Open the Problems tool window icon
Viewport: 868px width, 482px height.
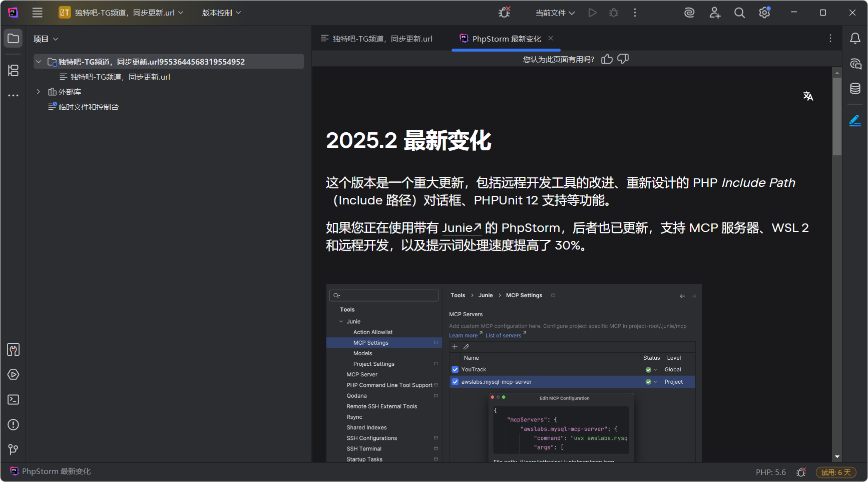pos(14,424)
